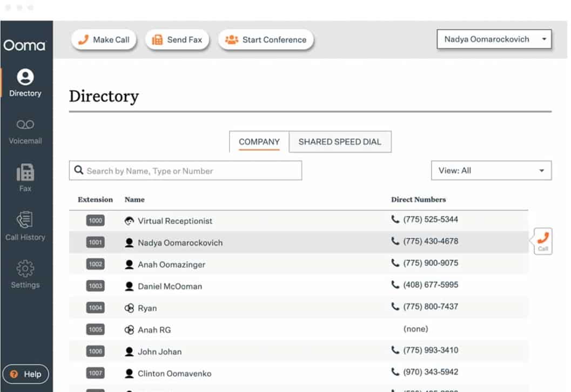Select the Company tab
Screen dimensions: 571x392
[x=259, y=142]
